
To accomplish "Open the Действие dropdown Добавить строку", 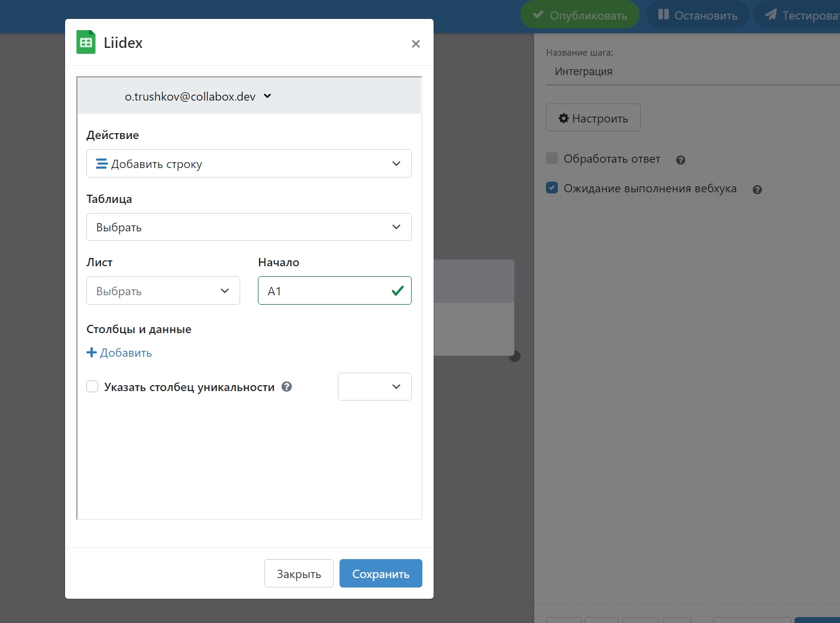I will (x=248, y=164).
